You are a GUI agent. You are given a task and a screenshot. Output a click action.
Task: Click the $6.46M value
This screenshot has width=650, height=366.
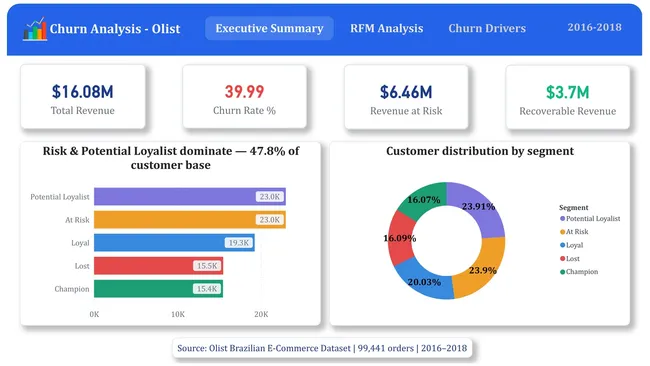coord(406,92)
